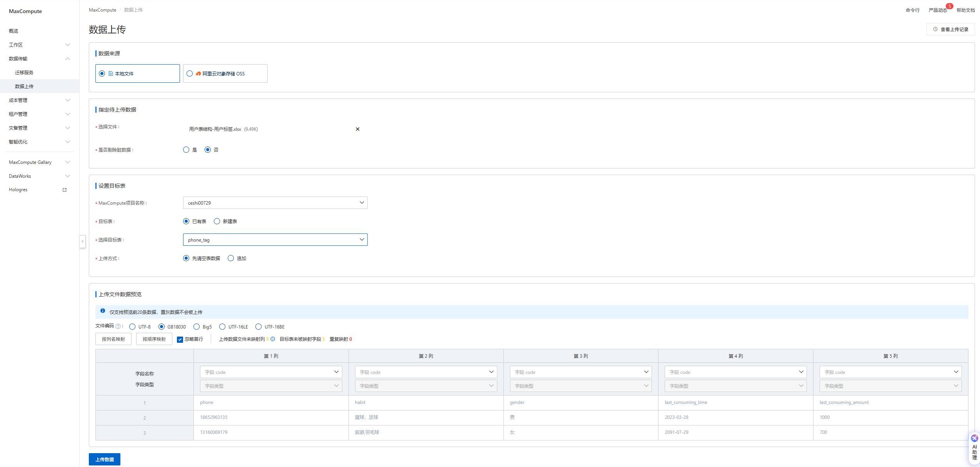The height and width of the screenshot is (467, 980).
Task: Select UTF-16LE file encoding
Action: pos(222,327)
